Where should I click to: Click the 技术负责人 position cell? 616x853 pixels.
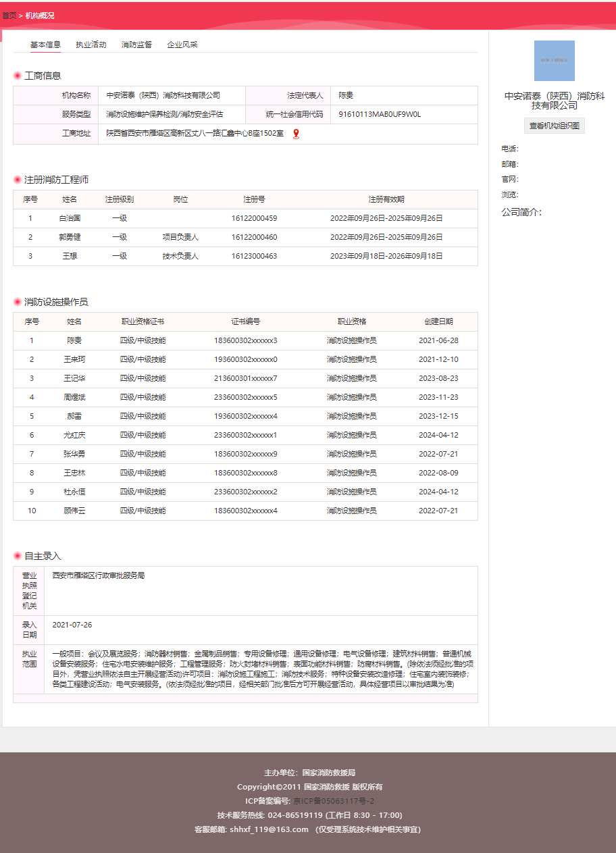180,257
